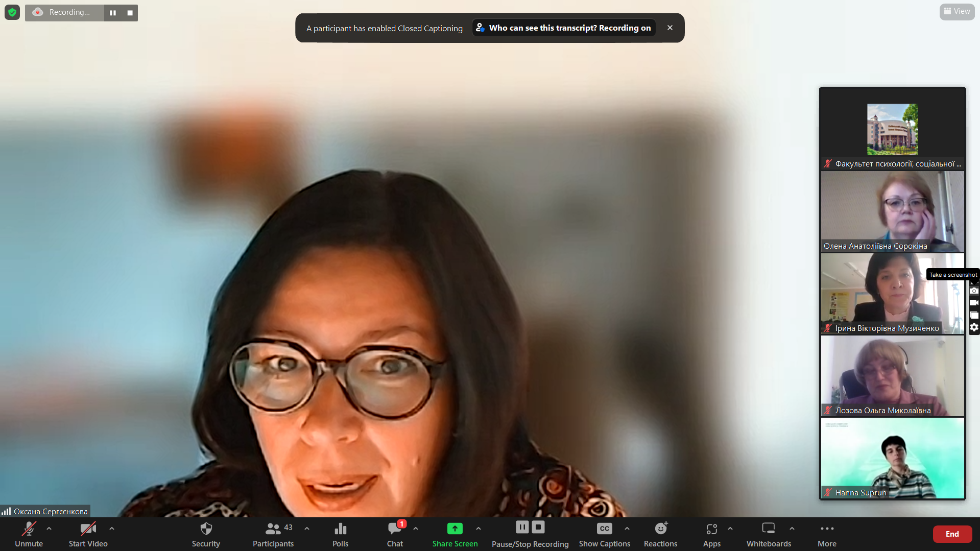
Task: Expand video options arrow beside Start Video
Action: pyautogui.click(x=112, y=529)
